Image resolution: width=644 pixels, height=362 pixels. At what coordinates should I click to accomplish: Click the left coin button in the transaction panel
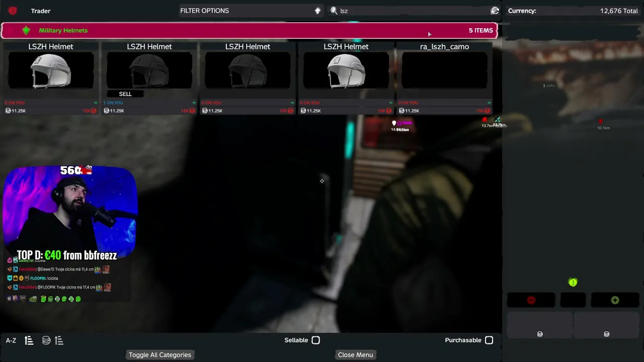pos(540,325)
